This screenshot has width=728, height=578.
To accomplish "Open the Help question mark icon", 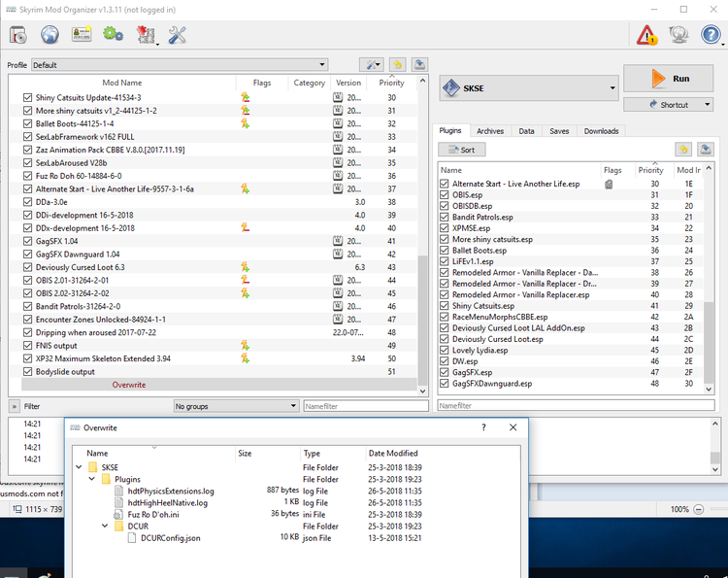I will tap(711, 35).
